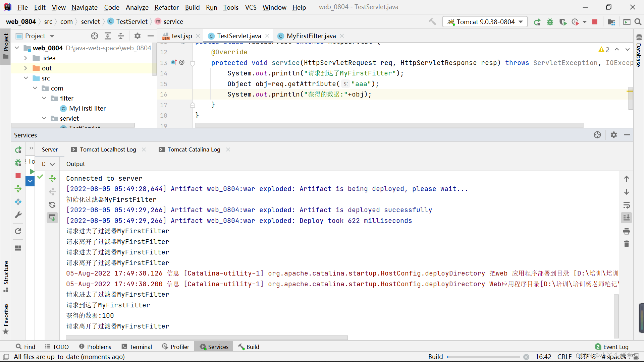644x362 pixels.
Task: Open the Analyze menu
Action: 137,7
